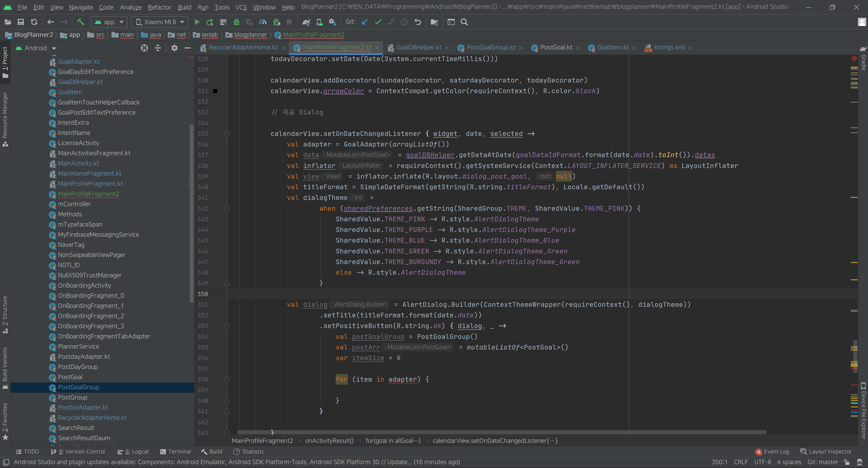The height and width of the screenshot is (468, 868).
Task: Click the Git commit checkmark icon
Action: point(378,22)
